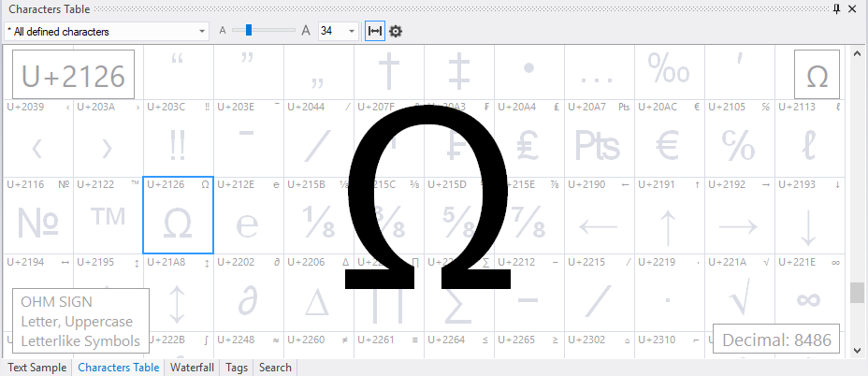Select the U+2265 greater-or-equal cell
The width and height of the screenshot is (868, 376).
tap(529, 345)
